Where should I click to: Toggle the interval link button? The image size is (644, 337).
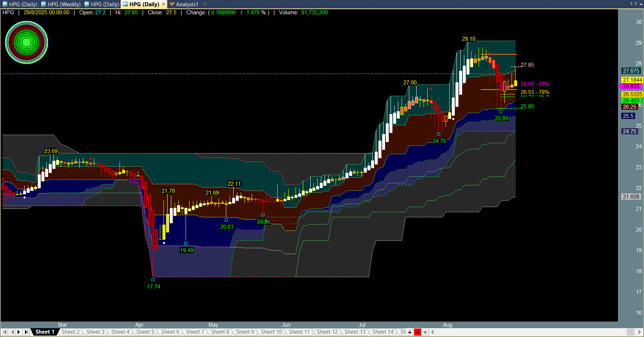coord(425,332)
